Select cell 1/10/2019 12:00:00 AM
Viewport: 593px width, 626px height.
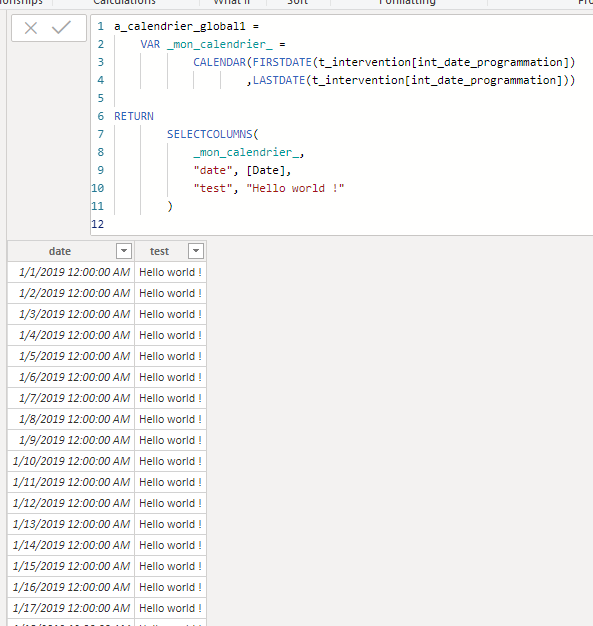click(x=71, y=461)
